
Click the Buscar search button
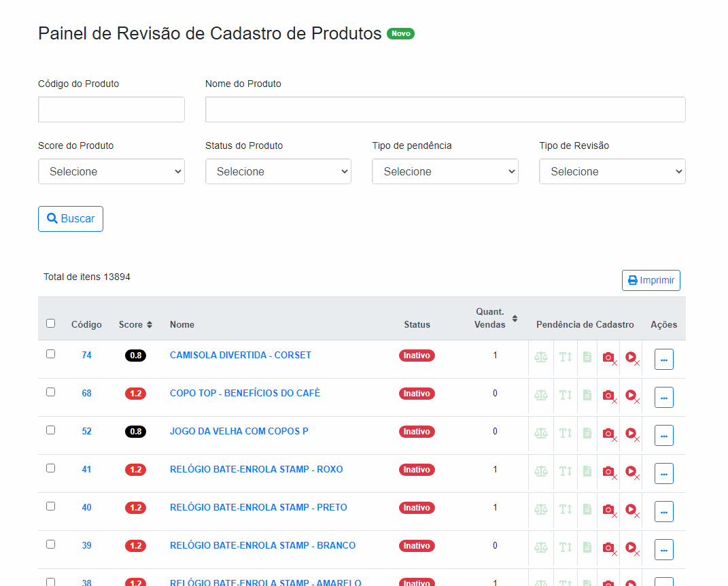tap(71, 219)
